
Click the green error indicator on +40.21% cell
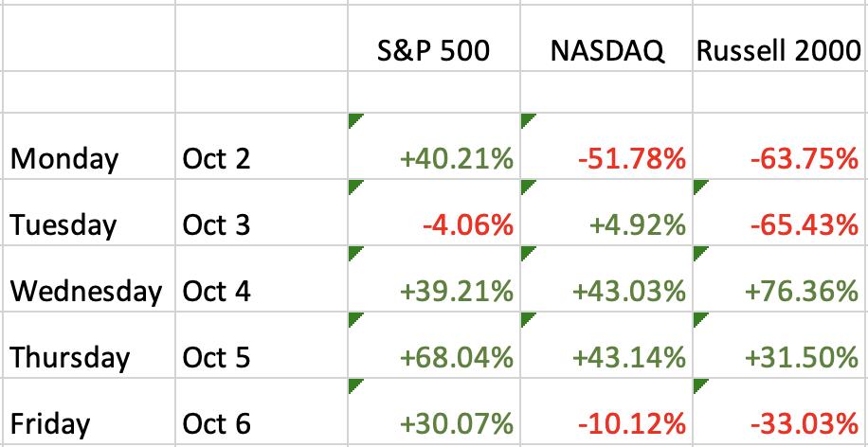(x=354, y=120)
